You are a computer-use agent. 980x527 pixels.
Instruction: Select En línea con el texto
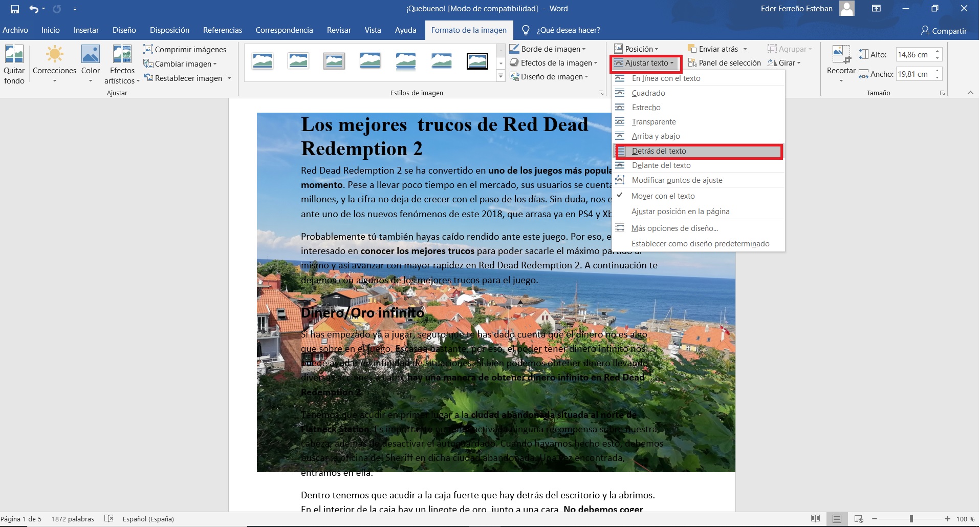699,78
